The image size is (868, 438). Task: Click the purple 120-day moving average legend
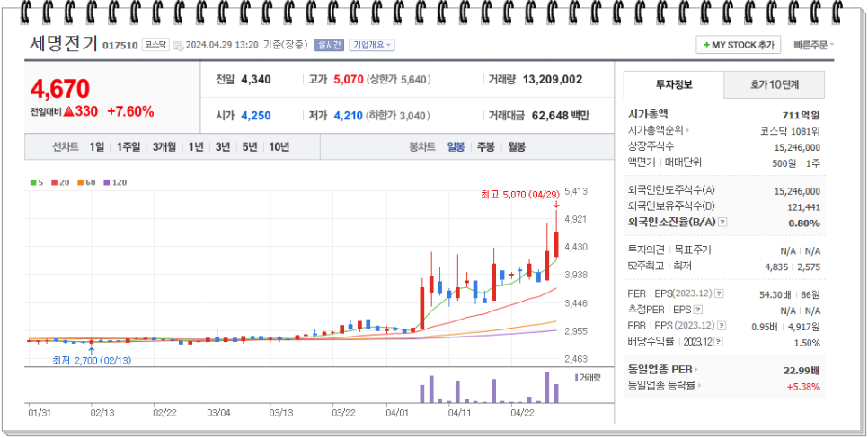pos(115,182)
